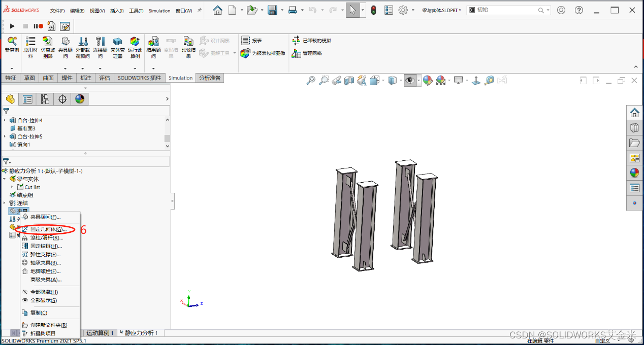Switch to the 分析准备 ribbon tab

[210, 78]
